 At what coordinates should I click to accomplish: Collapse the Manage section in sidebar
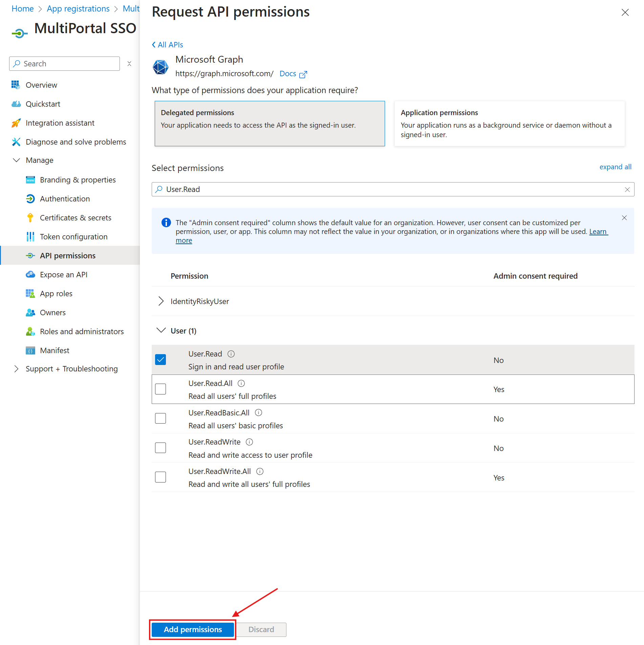[16, 160]
